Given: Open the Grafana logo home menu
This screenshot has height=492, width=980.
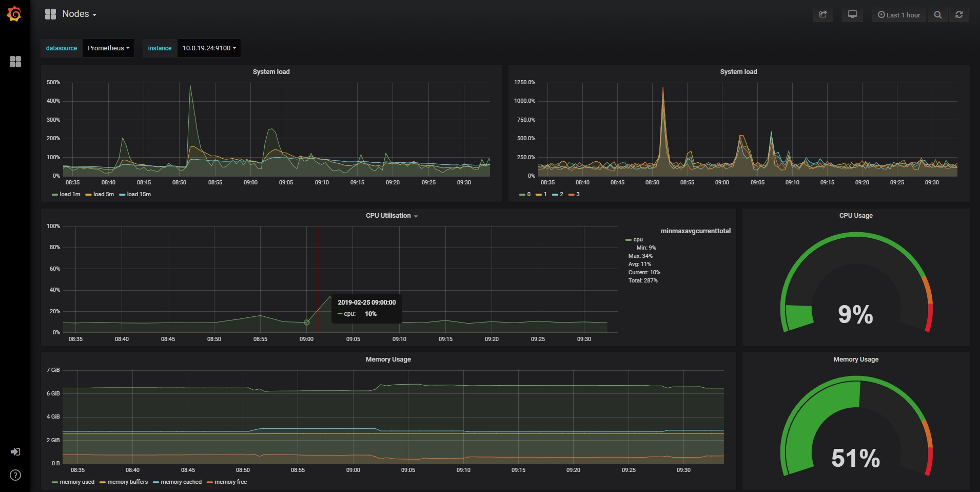Looking at the screenshot, I should click(x=14, y=14).
